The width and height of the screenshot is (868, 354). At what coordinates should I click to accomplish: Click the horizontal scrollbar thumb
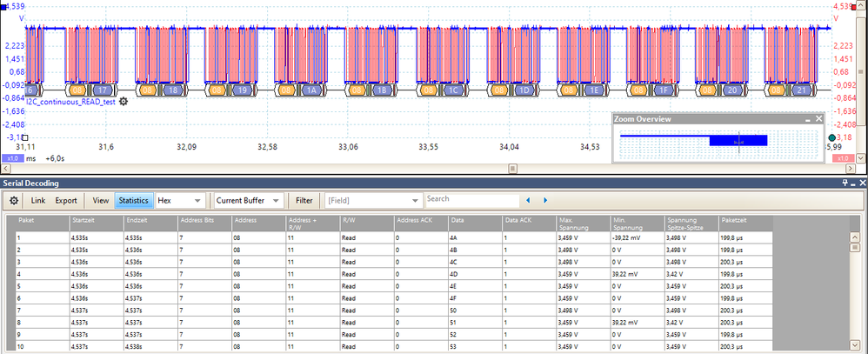pos(513,168)
